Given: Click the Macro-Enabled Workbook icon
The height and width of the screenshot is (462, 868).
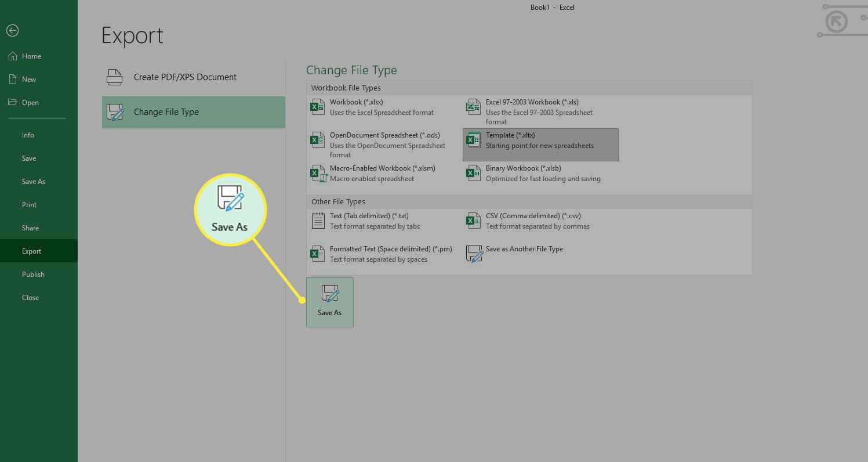Looking at the screenshot, I should coord(318,174).
